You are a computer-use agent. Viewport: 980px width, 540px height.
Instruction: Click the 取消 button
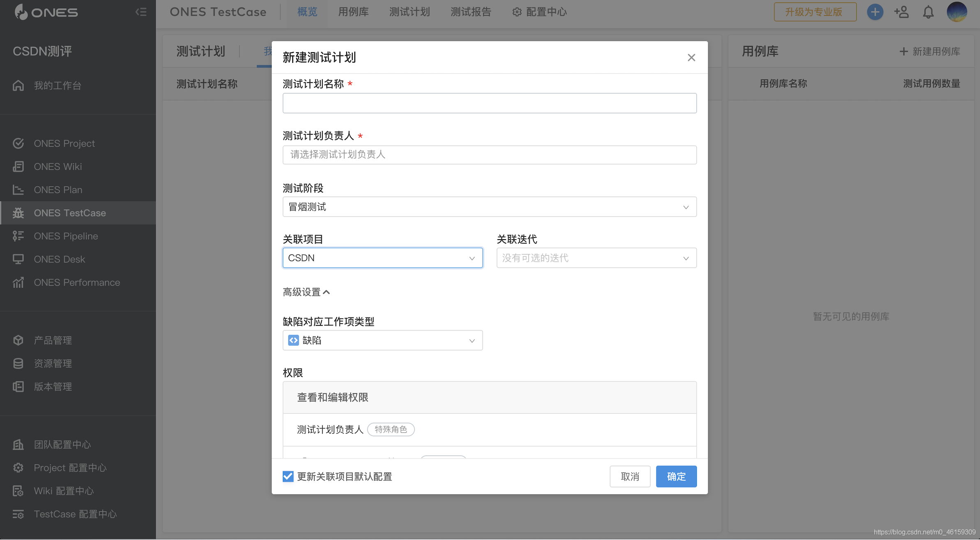[x=630, y=476]
